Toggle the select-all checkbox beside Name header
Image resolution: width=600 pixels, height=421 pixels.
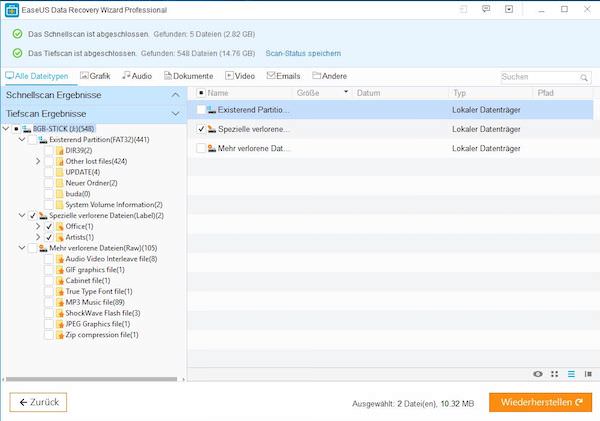(201, 93)
